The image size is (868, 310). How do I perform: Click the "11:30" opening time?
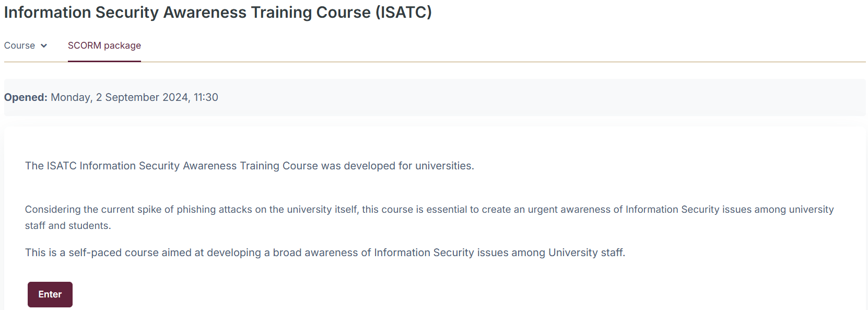[206, 97]
